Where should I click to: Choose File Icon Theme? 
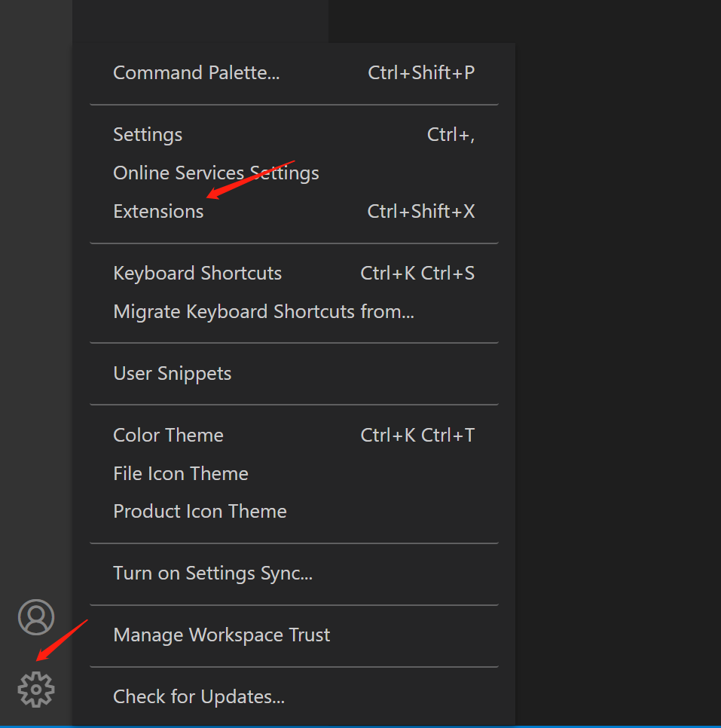pyautogui.click(x=181, y=474)
